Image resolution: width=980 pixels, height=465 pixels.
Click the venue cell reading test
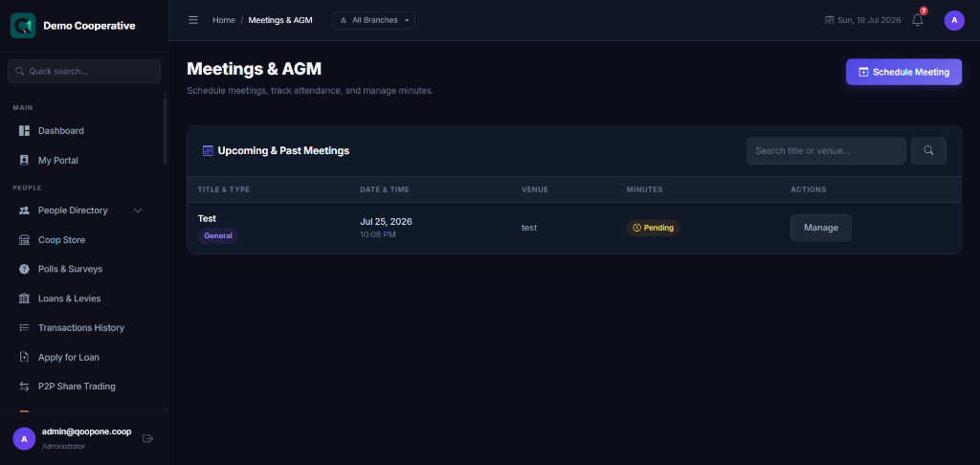pyautogui.click(x=528, y=228)
